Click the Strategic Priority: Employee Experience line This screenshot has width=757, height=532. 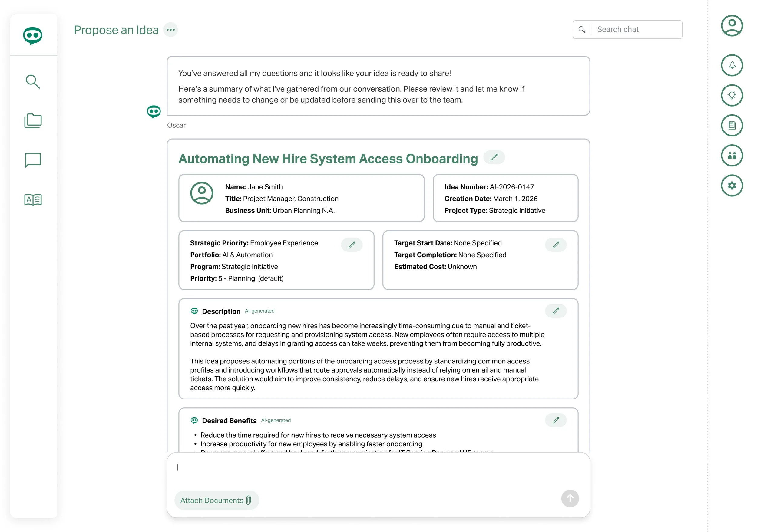pos(254,243)
